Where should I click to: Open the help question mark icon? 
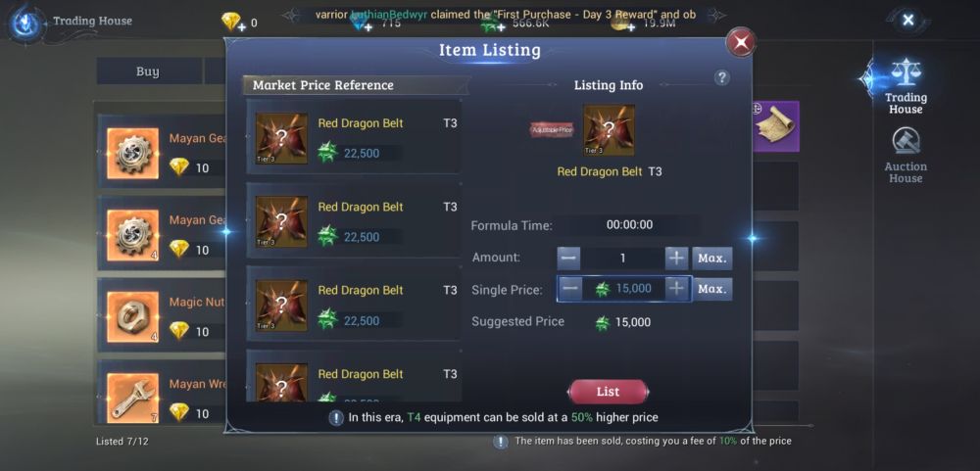[722, 77]
